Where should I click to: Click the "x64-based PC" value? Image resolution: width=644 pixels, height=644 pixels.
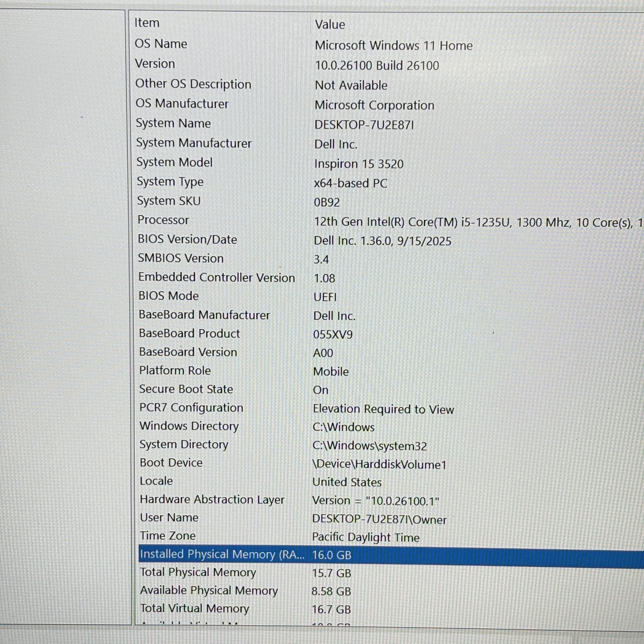(x=350, y=183)
